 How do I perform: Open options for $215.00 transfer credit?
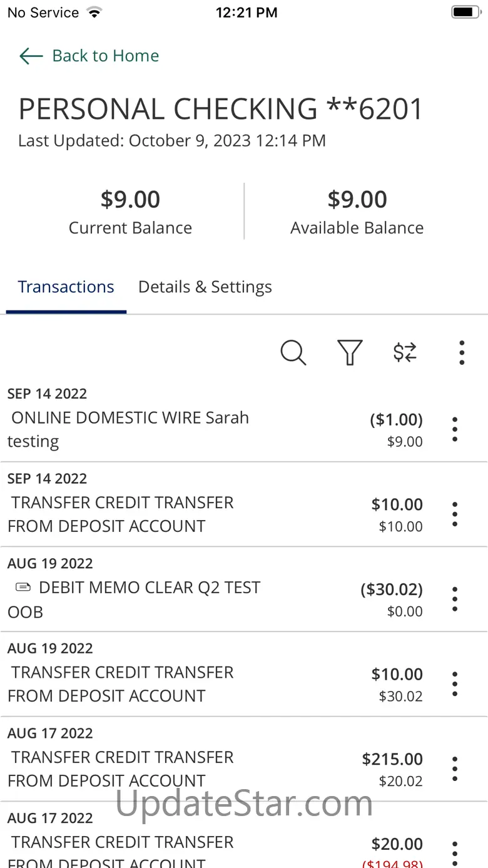(455, 769)
